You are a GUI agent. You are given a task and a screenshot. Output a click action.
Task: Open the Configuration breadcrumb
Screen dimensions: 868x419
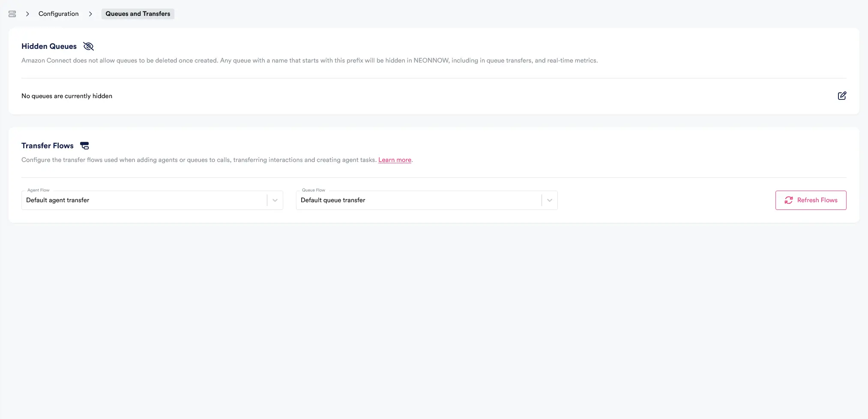59,14
